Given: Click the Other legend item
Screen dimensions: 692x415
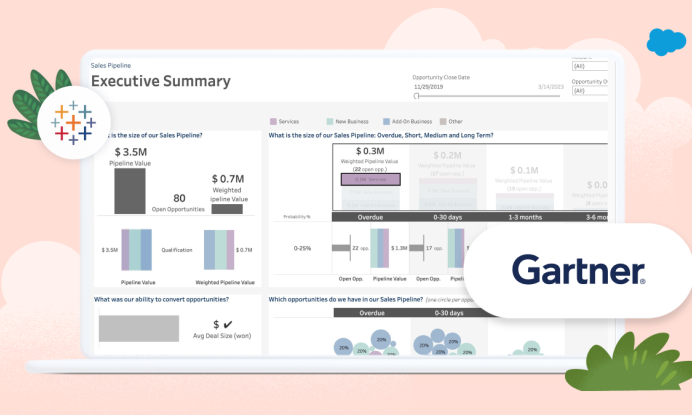Looking at the screenshot, I should coord(449,121).
